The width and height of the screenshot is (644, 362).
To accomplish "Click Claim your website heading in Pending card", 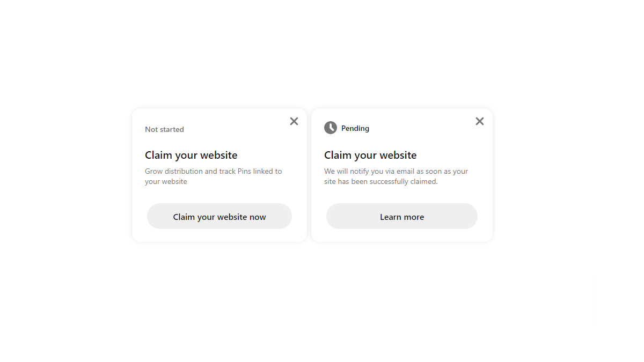I will 370,155.
